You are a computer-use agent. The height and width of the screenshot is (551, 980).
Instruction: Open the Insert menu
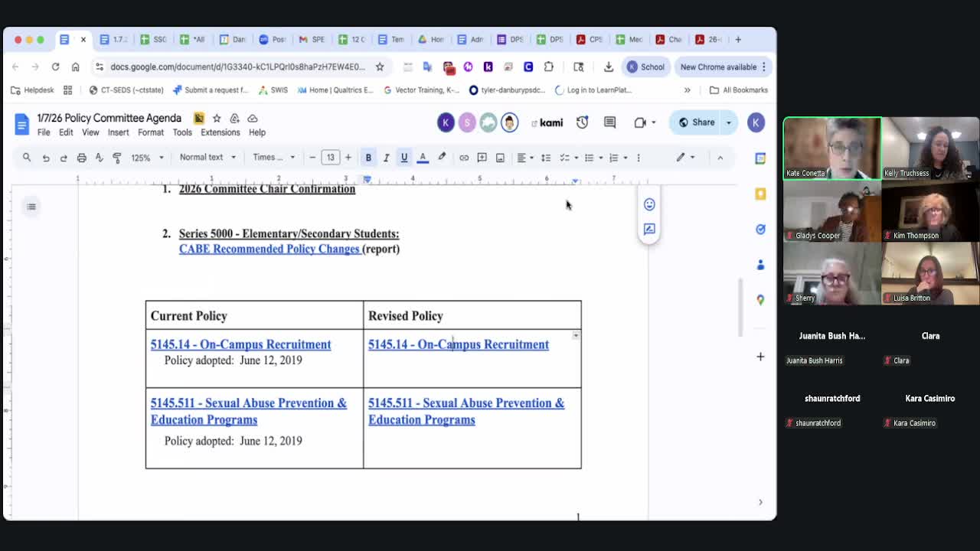[x=118, y=132]
